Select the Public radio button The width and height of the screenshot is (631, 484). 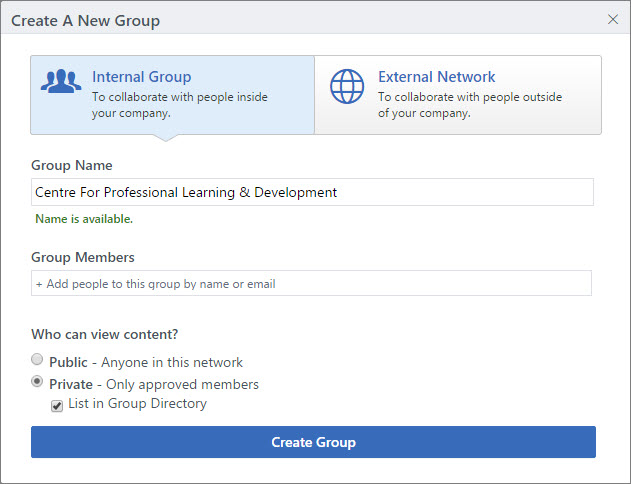[37, 360]
